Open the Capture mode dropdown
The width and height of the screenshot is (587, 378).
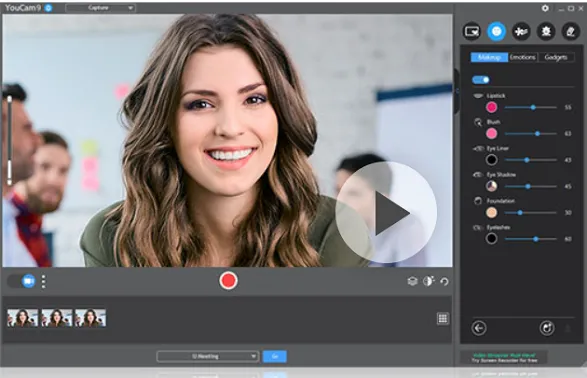point(100,8)
